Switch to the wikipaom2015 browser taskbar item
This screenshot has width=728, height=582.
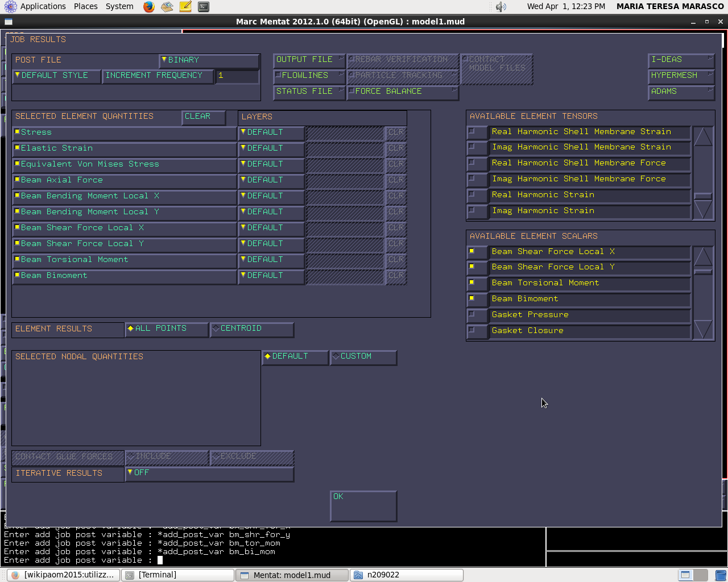click(63, 575)
